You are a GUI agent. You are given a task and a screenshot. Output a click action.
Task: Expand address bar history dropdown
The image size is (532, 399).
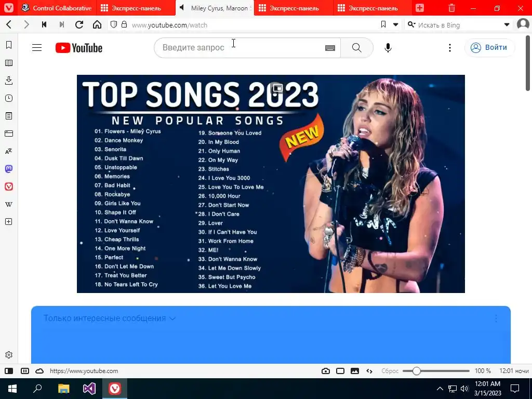pos(395,24)
